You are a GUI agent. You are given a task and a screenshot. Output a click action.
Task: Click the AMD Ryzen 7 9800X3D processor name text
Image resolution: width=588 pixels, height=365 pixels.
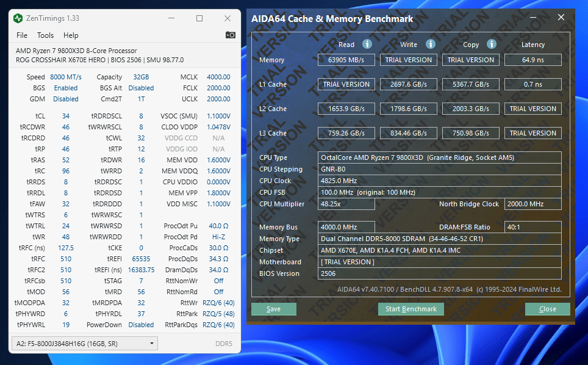click(76, 51)
